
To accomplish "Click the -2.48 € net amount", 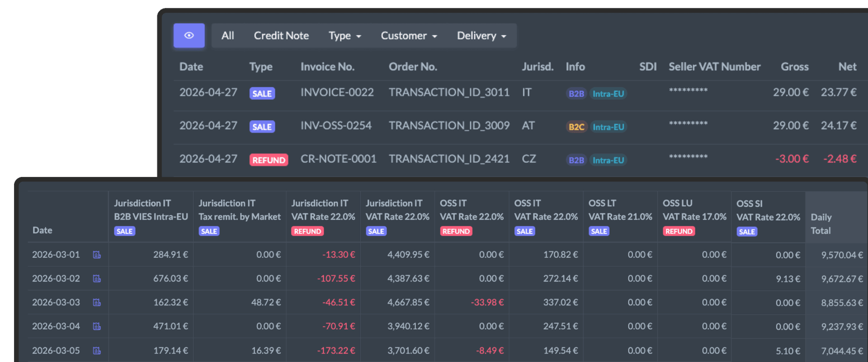I will pyautogui.click(x=840, y=159).
